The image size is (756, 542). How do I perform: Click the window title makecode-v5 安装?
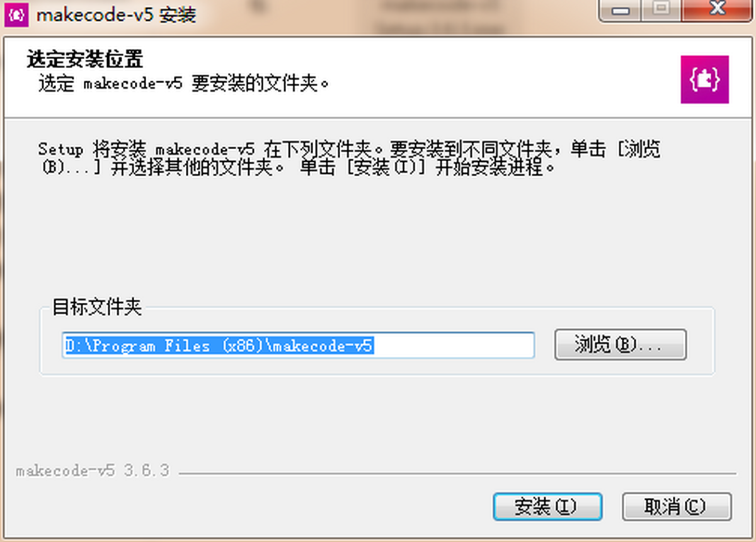point(117,14)
